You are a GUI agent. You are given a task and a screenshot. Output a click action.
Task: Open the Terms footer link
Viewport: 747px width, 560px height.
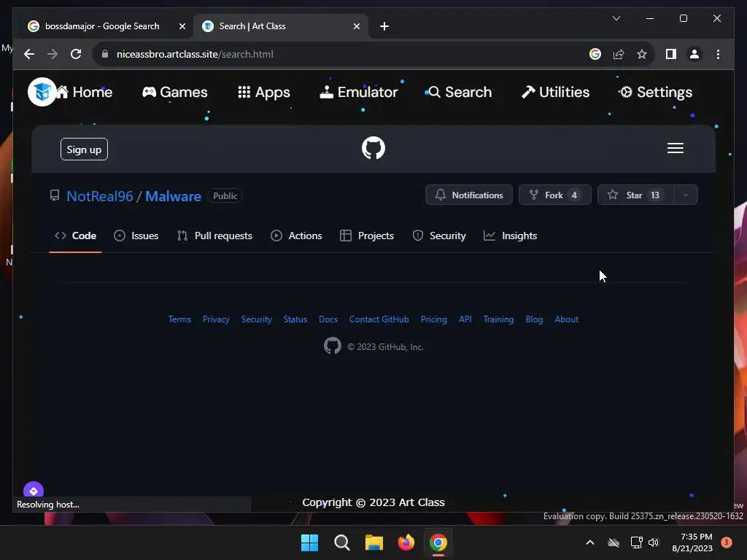179,319
